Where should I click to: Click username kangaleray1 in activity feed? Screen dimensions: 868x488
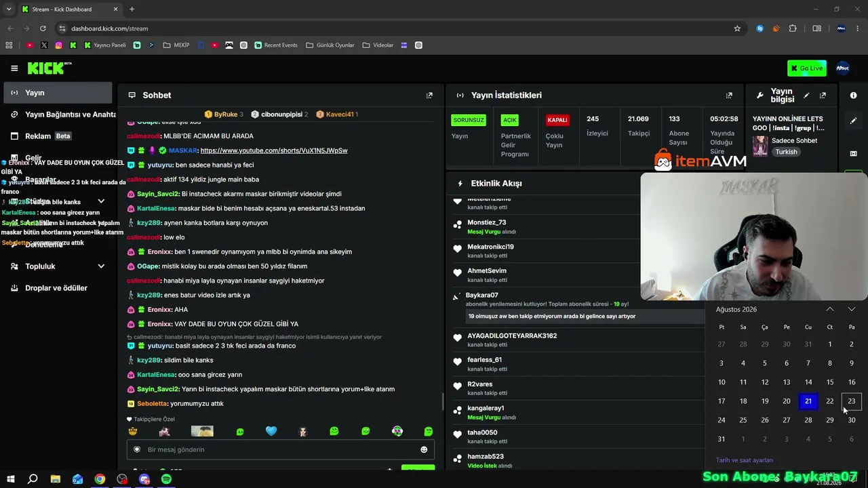pyautogui.click(x=486, y=408)
